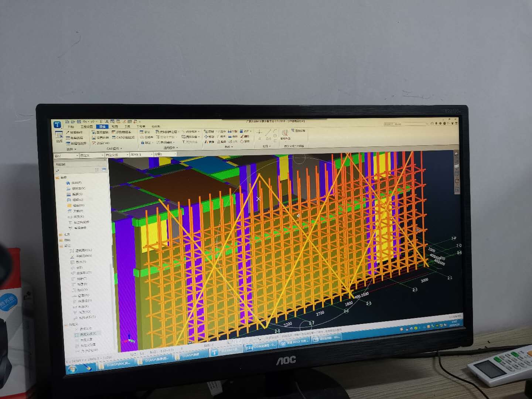
Task: Click 按属性选择 select by property tool
Action: [76, 143]
